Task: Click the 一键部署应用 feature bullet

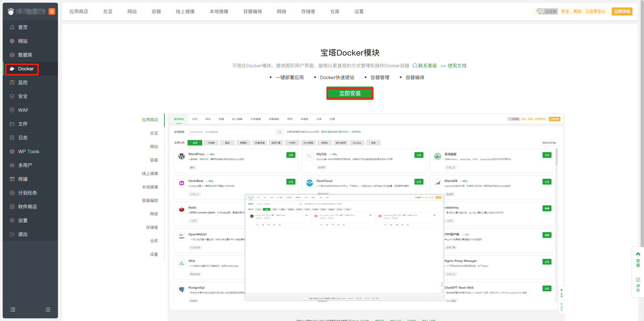Action: (x=290, y=77)
